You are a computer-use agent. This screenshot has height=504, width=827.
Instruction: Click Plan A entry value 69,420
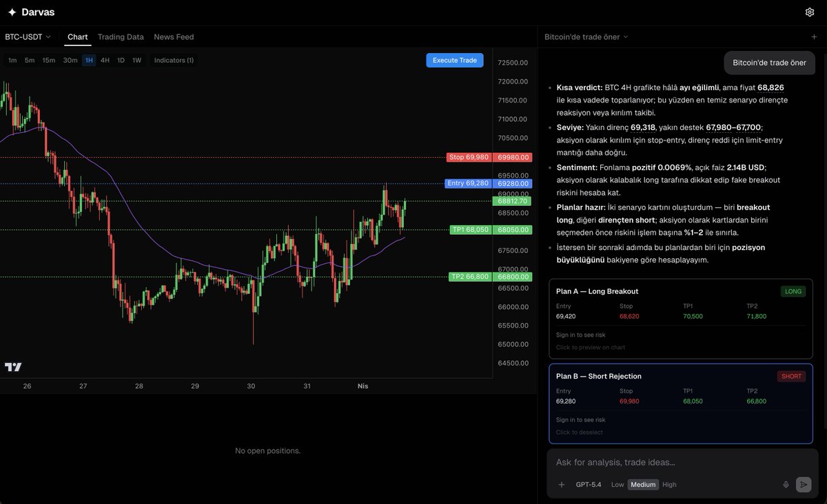click(566, 317)
